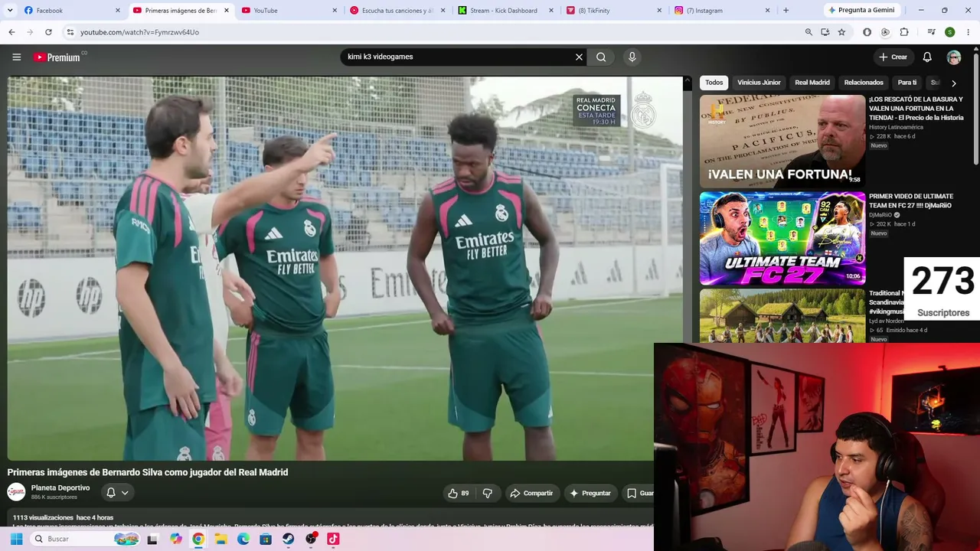Select the Para ti filter chip
Image resolution: width=980 pixels, height=551 pixels.
tap(907, 83)
